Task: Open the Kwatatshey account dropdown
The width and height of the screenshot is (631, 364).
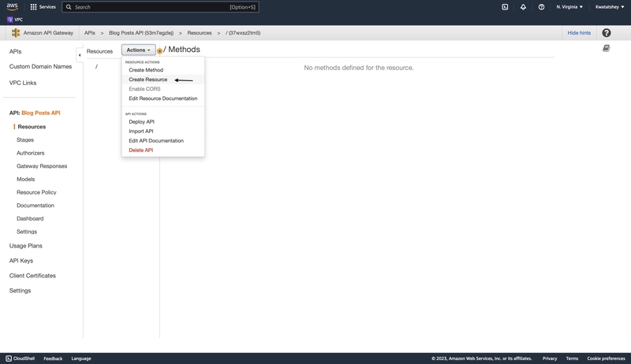Action: coord(610,7)
